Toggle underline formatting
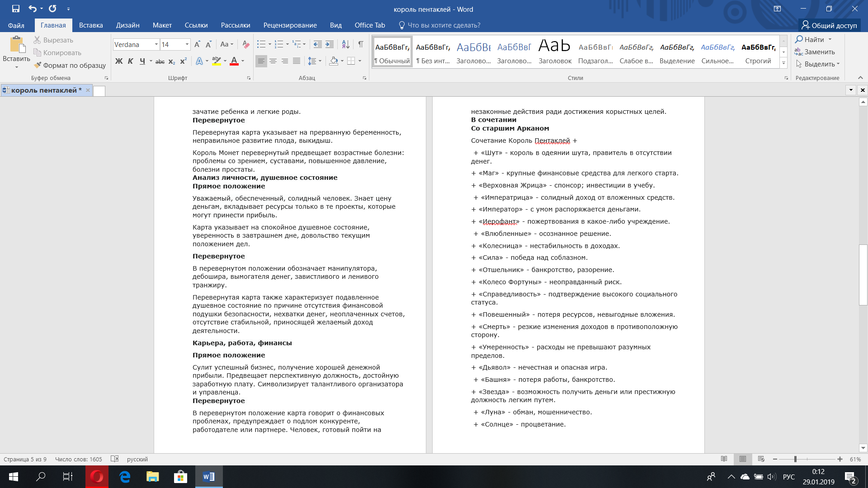The image size is (868, 488). coord(142,61)
